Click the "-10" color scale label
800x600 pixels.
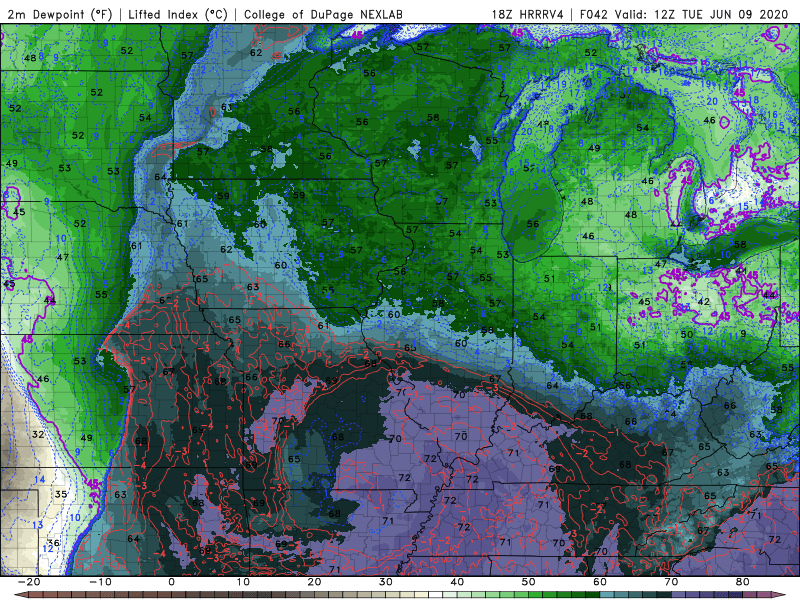coord(100,582)
